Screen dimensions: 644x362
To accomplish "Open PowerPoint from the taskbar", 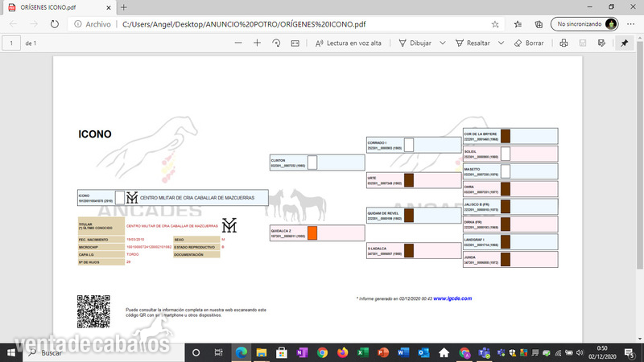I will 383,352.
